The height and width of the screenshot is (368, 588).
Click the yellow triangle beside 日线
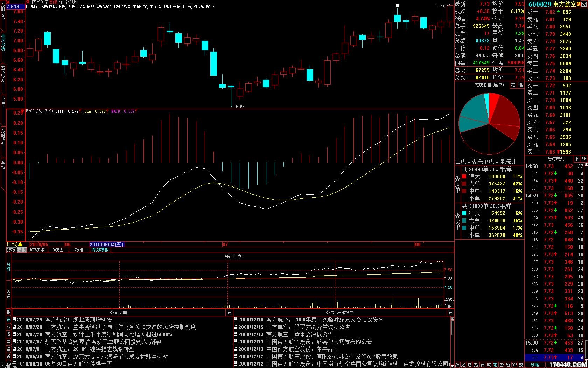tap(20, 244)
